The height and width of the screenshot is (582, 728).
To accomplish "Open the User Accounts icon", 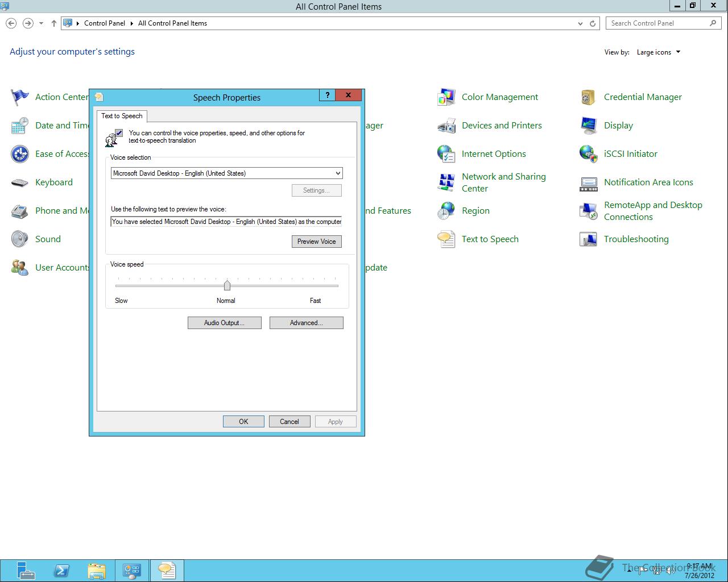I will click(20, 268).
